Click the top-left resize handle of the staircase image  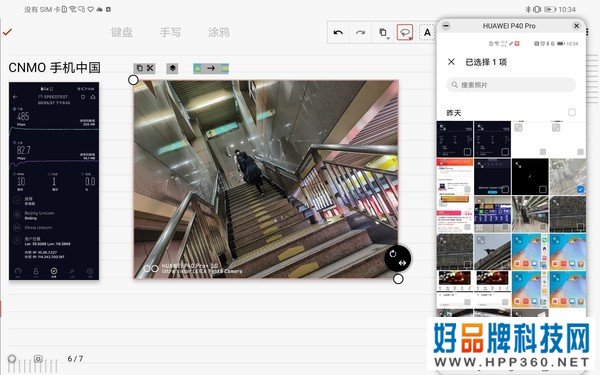click(x=133, y=80)
